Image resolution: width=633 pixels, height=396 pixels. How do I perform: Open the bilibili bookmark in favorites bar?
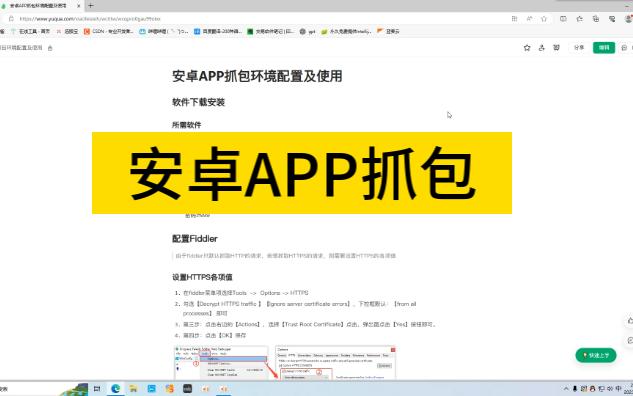click(x=163, y=31)
